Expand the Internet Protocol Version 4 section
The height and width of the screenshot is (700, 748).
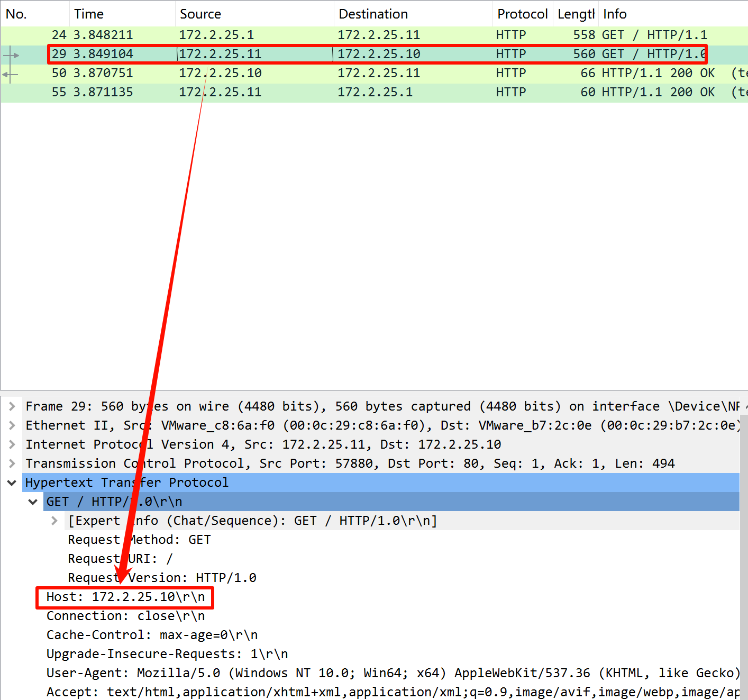[12, 444]
